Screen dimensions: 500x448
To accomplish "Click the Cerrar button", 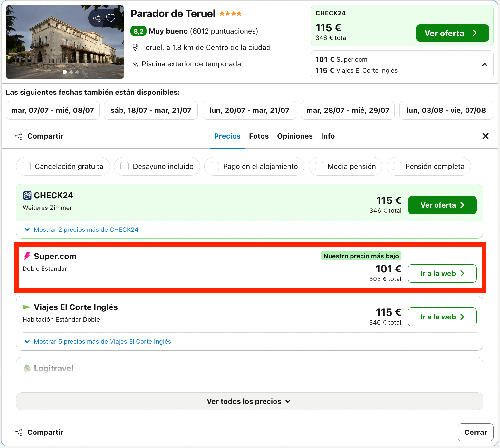I will [x=476, y=432].
